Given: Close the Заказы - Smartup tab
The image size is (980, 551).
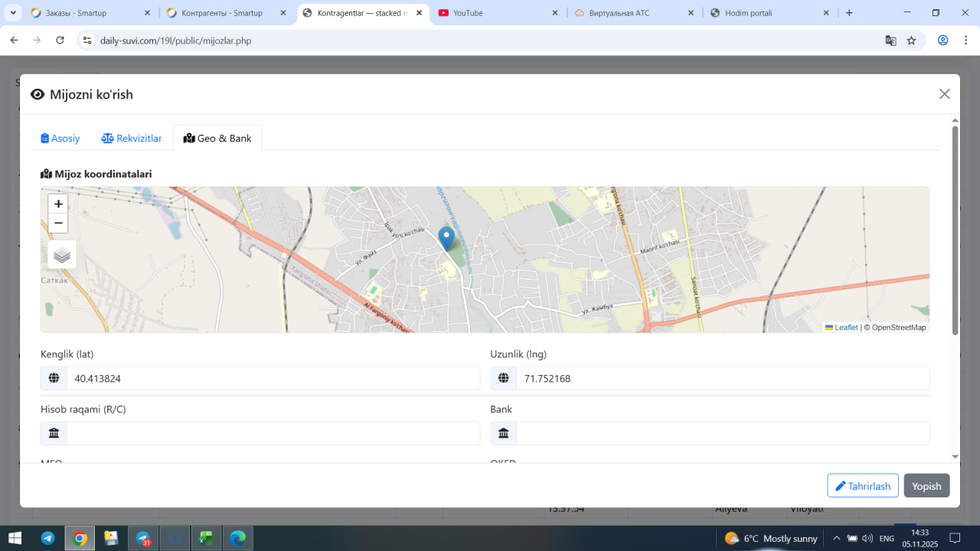Looking at the screenshot, I should point(147,13).
